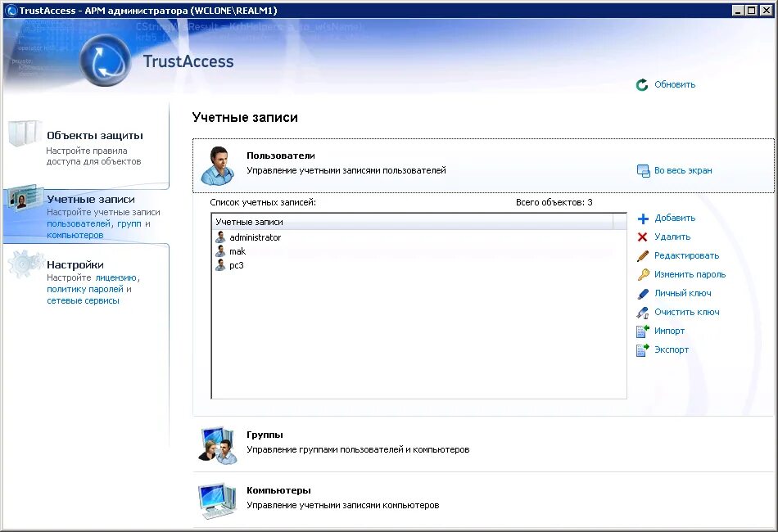Follow the политику паролей link
This screenshot has width=778, height=532.
[x=85, y=289]
